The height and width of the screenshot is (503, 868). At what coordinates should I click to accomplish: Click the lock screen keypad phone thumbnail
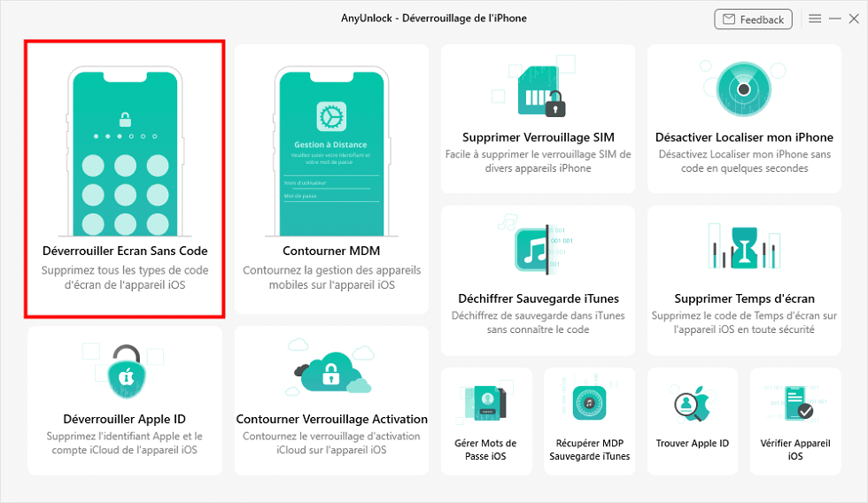[x=125, y=151]
